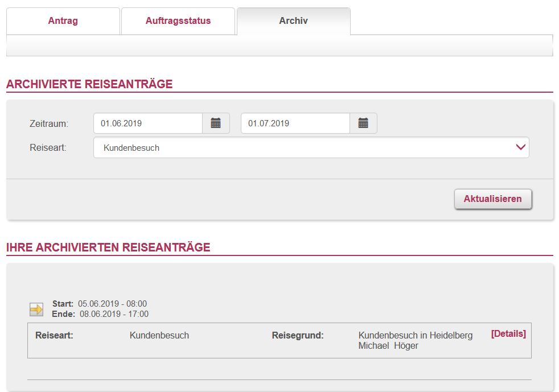Select the Archiv tab
The width and height of the screenshot is (559, 392).
(293, 20)
